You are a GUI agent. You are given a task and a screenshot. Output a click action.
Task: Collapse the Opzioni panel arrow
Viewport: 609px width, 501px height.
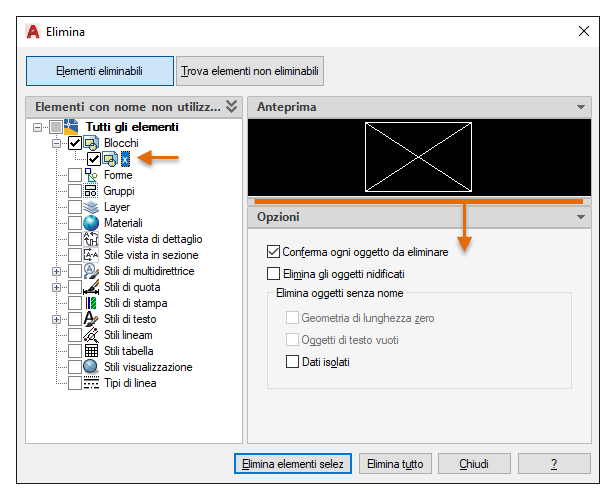pyautogui.click(x=581, y=217)
